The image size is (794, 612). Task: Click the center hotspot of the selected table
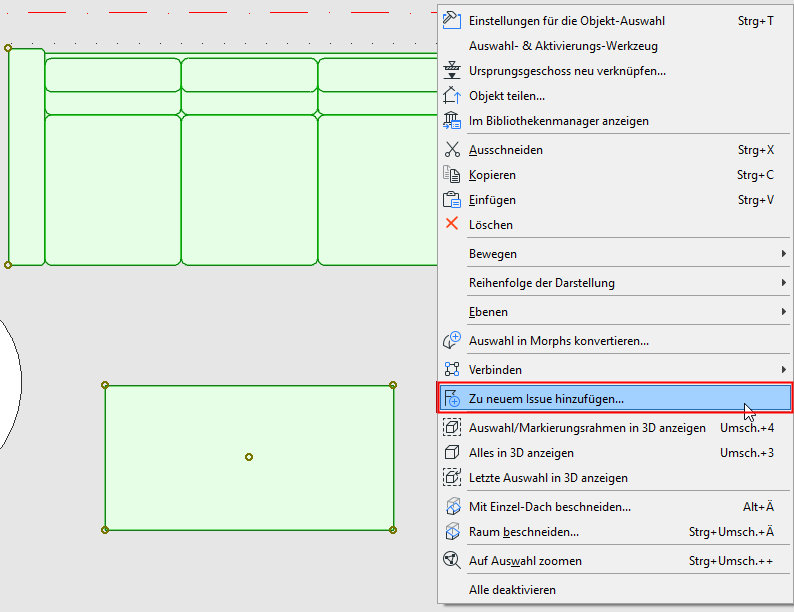pos(249,457)
